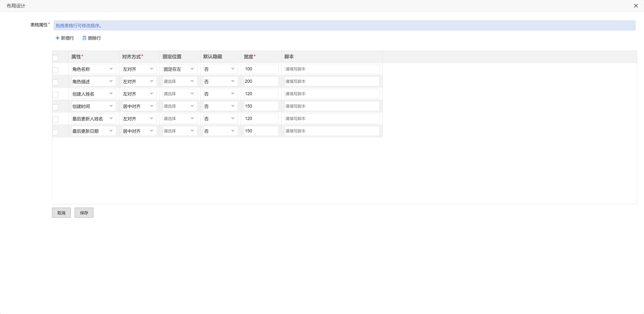Click the 表格属性 field label

click(39, 25)
